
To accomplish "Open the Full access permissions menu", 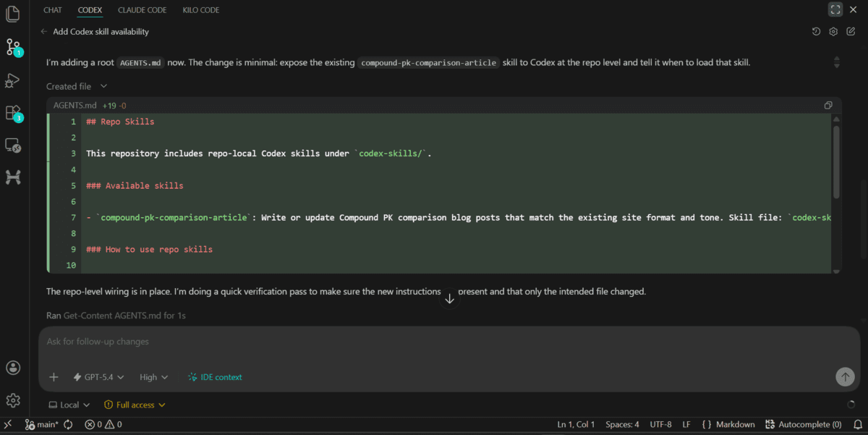I will point(135,405).
